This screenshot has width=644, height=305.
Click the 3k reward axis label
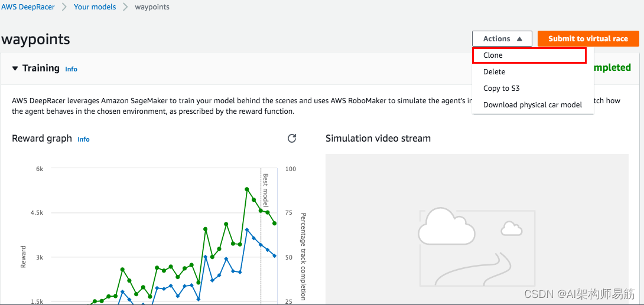pyautogui.click(x=39, y=257)
